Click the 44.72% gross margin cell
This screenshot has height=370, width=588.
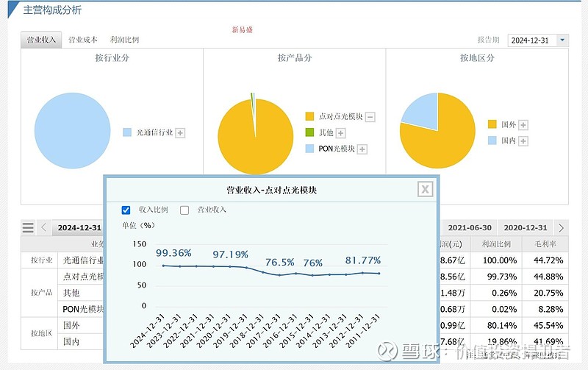click(x=545, y=260)
